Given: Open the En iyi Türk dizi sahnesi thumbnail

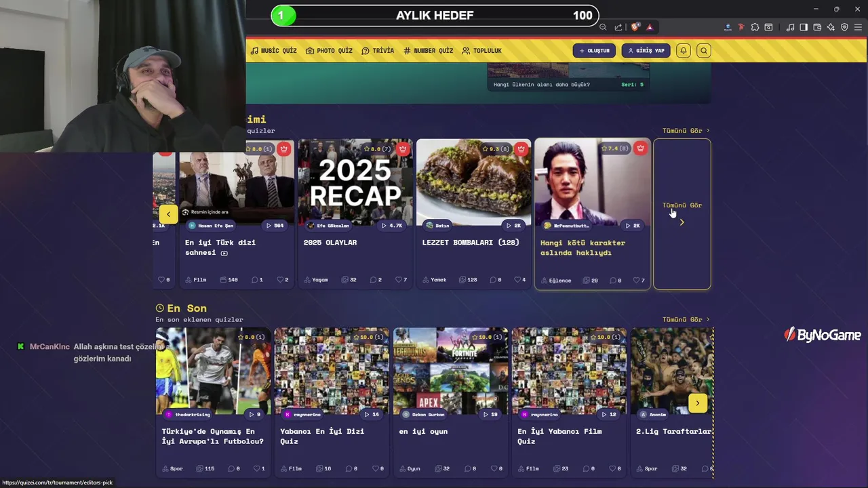Looking at the screenshot, I should click(x=237, y=182).
